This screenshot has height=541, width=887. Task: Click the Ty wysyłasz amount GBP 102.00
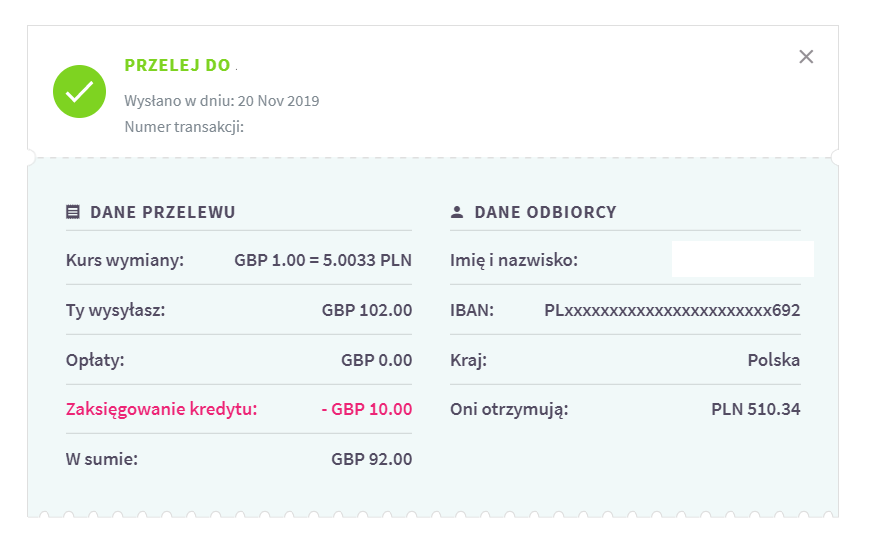click(x=367, y=310)
